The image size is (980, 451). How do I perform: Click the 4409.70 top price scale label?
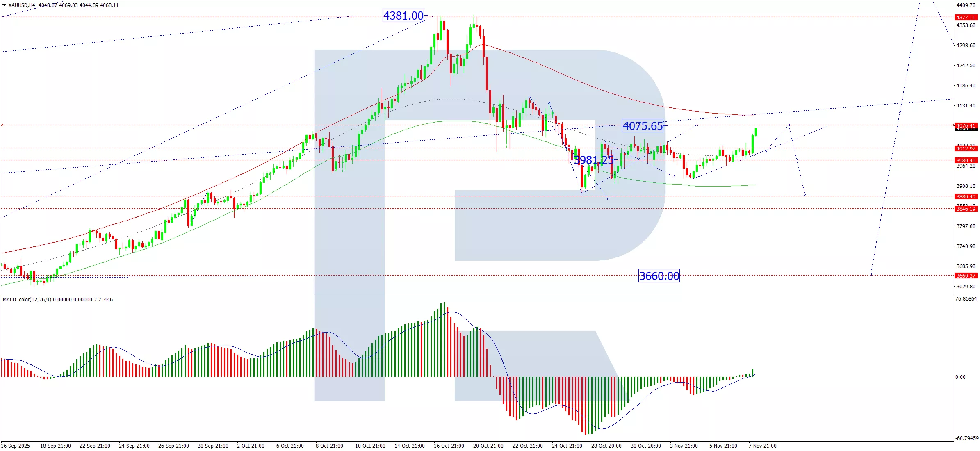966,5
